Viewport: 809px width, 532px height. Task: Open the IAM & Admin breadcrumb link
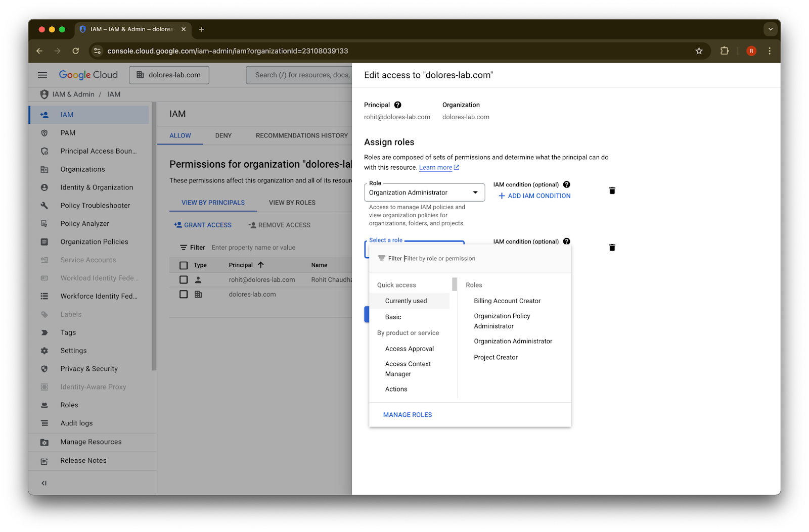pos(73,94)
